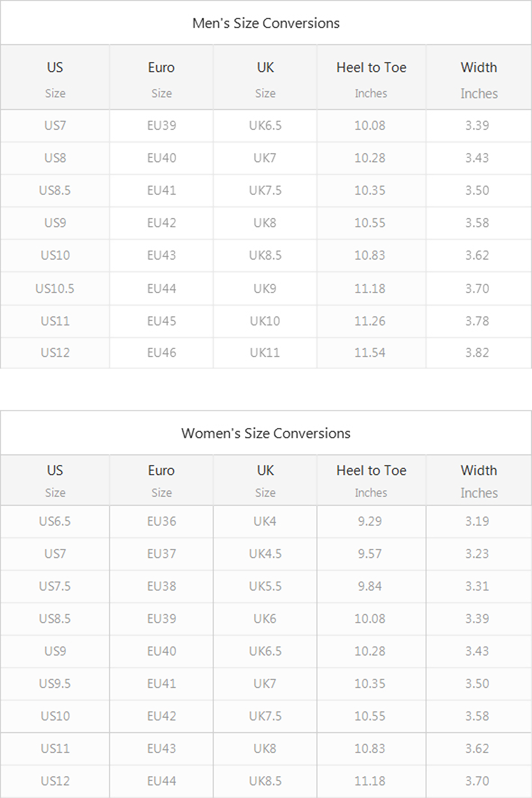The width and height of the screenshot is (532, 798).
Task: Click the US6.5 cell in women's table
Action: 55,521
